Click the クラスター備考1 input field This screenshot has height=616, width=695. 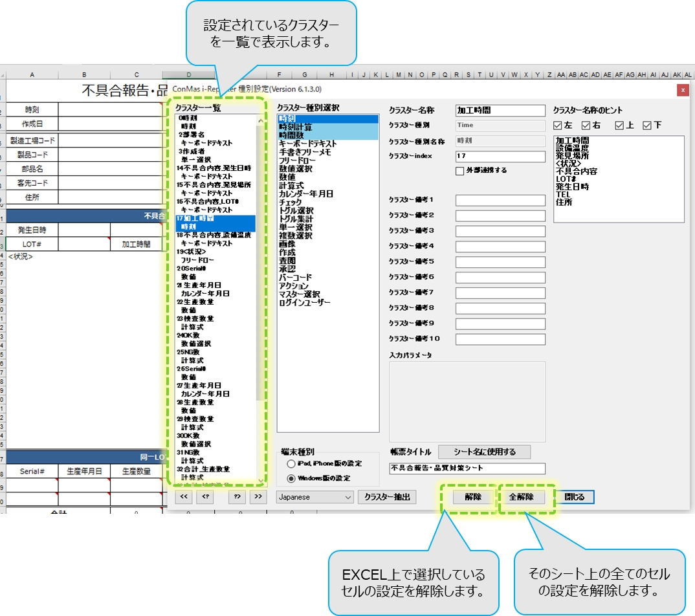tap(500, 201)
